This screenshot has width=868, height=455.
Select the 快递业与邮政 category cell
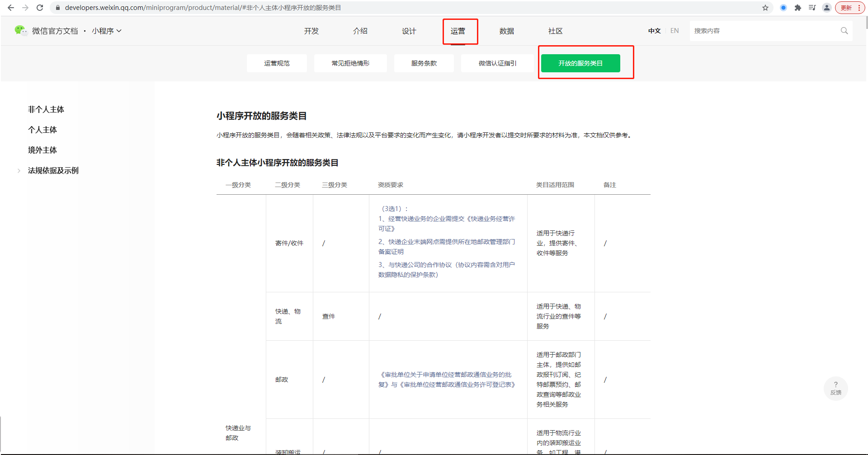click(x=238, y=433)
